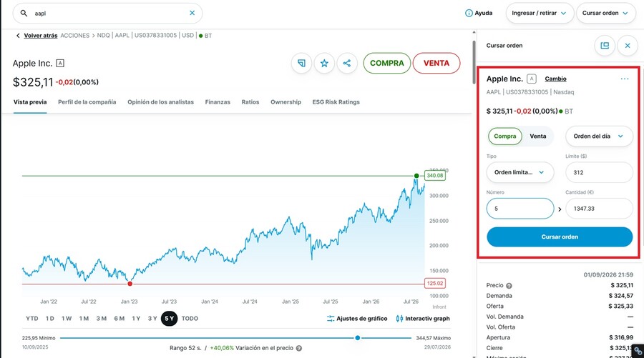Screen dimensions: 644x358
Task: Open the Ownership tab
Action: tap(286, 102)
